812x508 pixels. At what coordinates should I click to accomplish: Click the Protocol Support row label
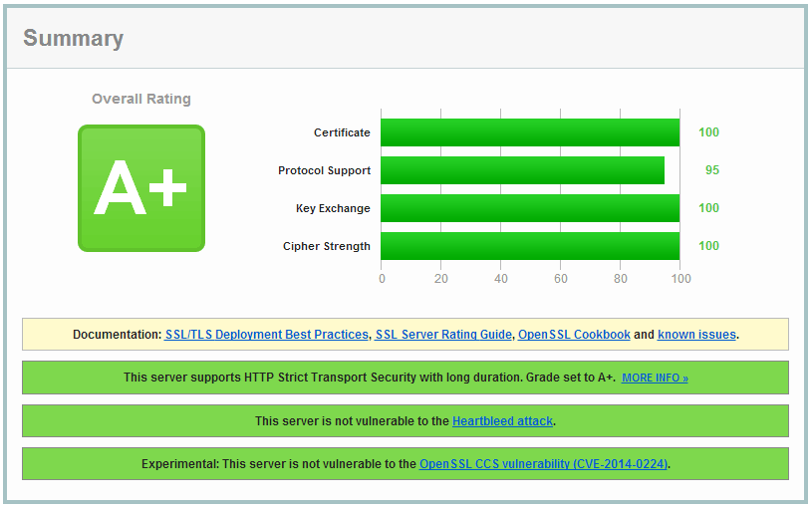tap(324, 170)
